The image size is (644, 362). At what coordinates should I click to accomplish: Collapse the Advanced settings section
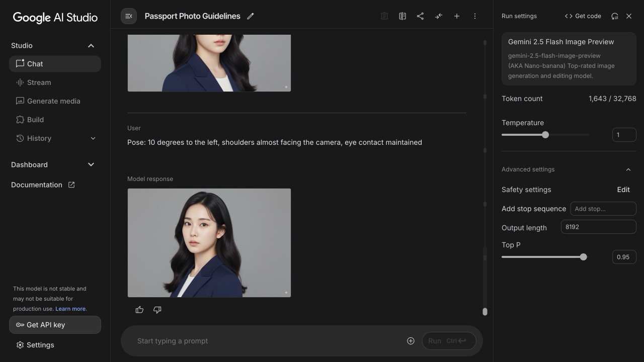coord(628,169)
